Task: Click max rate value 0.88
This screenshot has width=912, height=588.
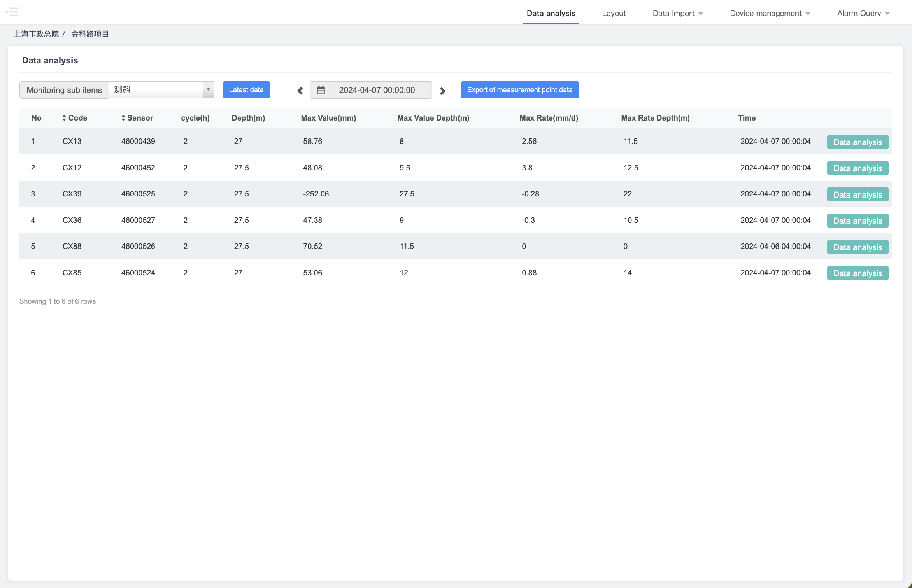Action: pyautogui.click(x=529, y=273)
